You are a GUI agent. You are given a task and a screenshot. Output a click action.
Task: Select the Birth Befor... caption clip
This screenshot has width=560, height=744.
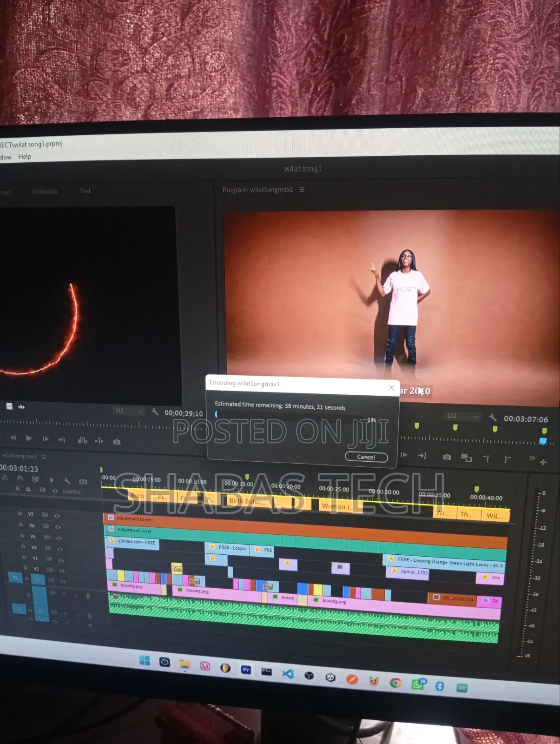(249, 501)
